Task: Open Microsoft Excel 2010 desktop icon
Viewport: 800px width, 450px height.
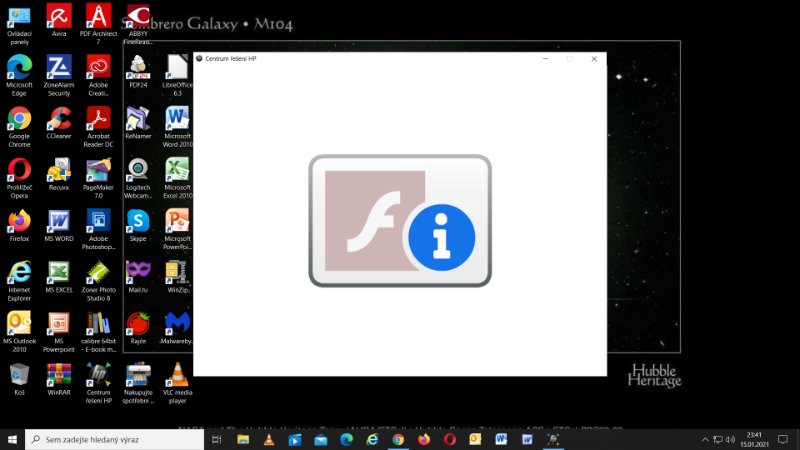Action: pyautogui.click(x=178, y=178)
